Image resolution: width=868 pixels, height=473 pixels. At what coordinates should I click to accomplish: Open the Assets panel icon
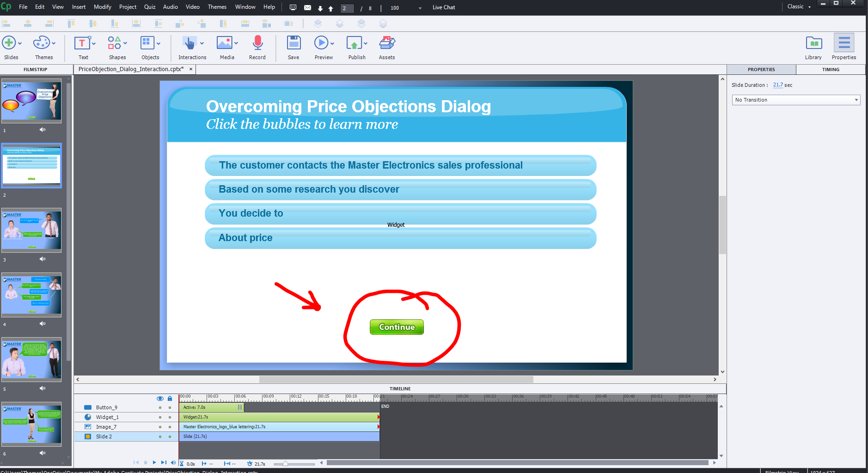click(x=387, y=43)
